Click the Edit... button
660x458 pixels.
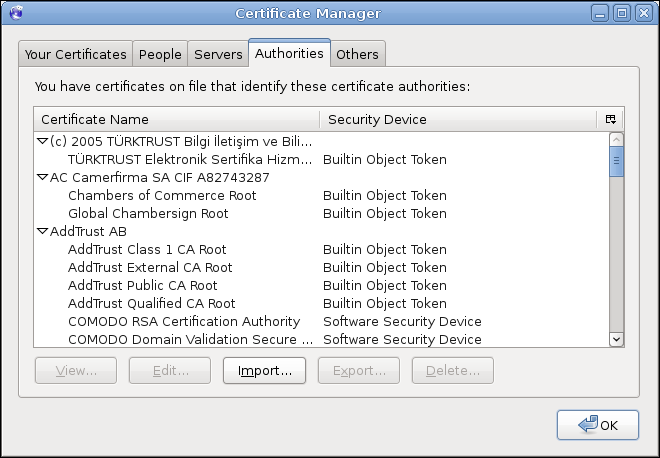pos(170,370)
